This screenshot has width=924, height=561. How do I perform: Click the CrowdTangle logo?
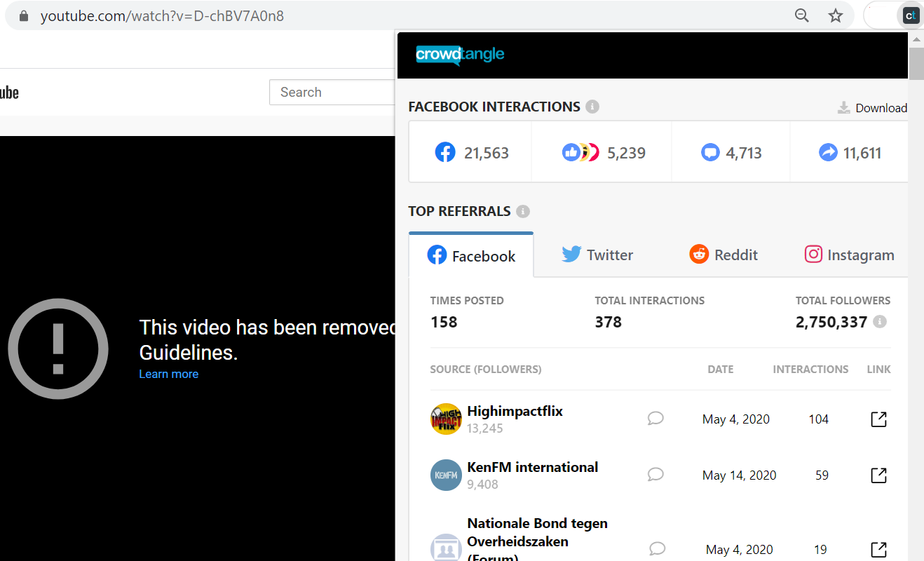pos(460,55)
